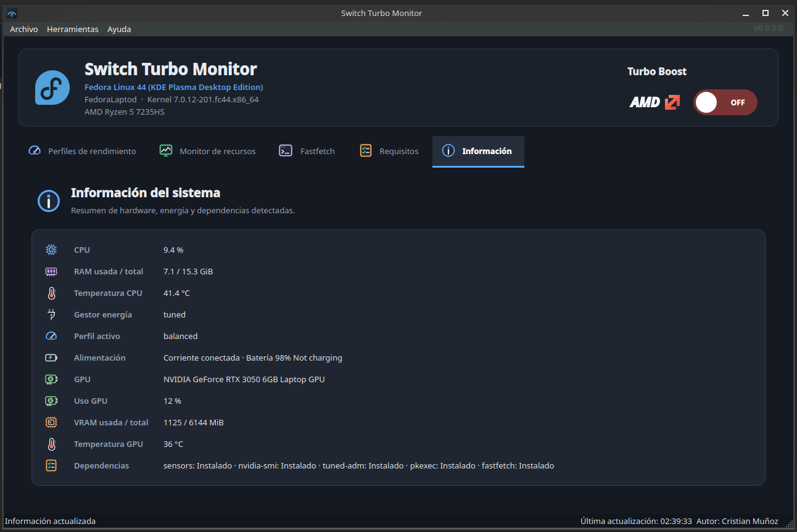Image resolution: width=797 pixels, height=532 pixels.
Task: Open the Ayuda menu
Action: click(119, 29)
